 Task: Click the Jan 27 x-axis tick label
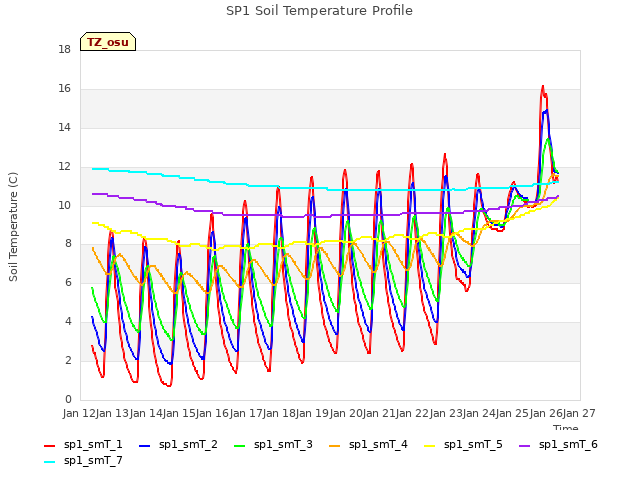click(x=579, y=413)
